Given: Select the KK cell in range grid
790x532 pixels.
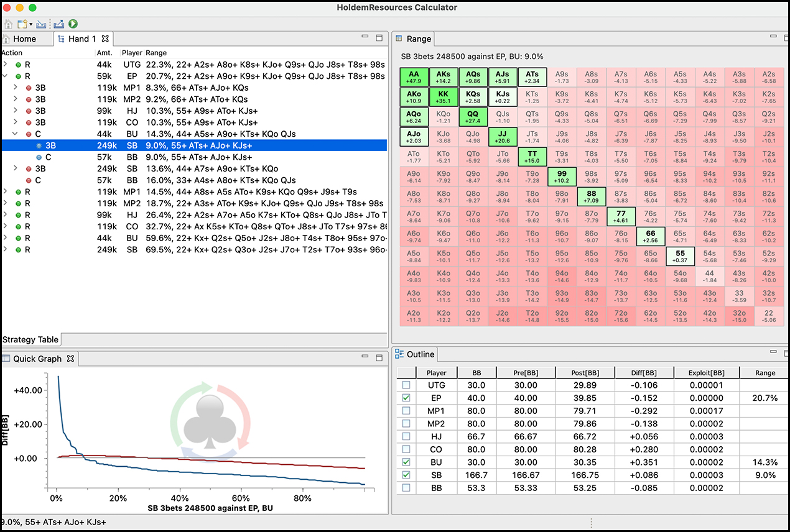Looking at the screenshot, I should point(443,97).
